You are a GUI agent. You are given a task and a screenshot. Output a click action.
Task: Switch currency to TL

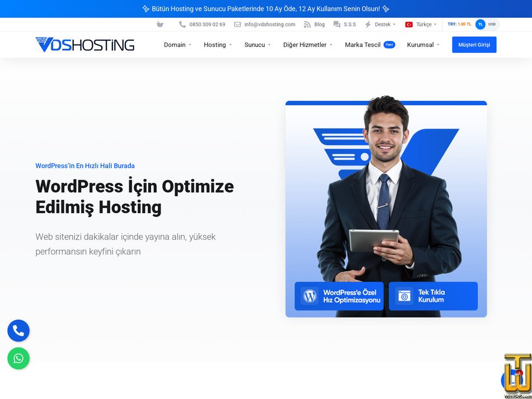(x=480, y=25)
